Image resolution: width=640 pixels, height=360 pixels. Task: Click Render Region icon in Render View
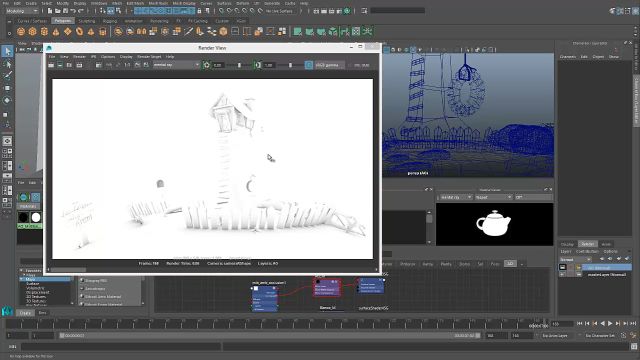click(x=60, y=65)
